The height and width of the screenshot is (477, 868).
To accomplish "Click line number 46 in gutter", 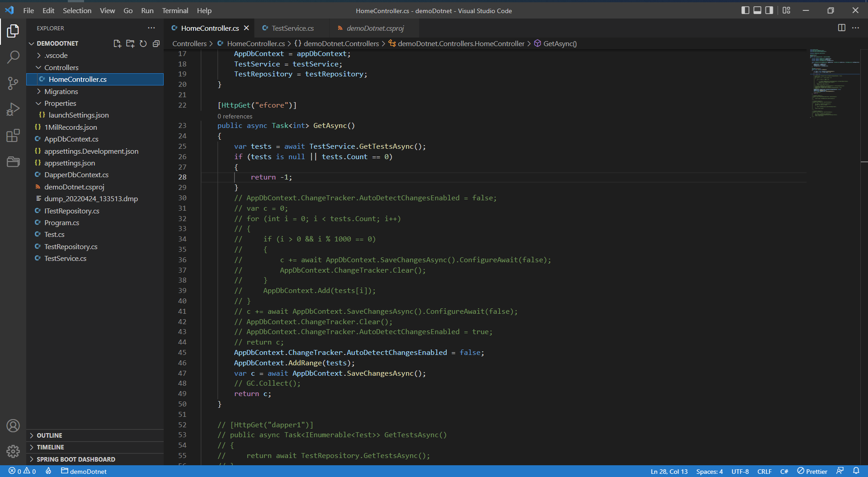I will [x=182, y=363].
